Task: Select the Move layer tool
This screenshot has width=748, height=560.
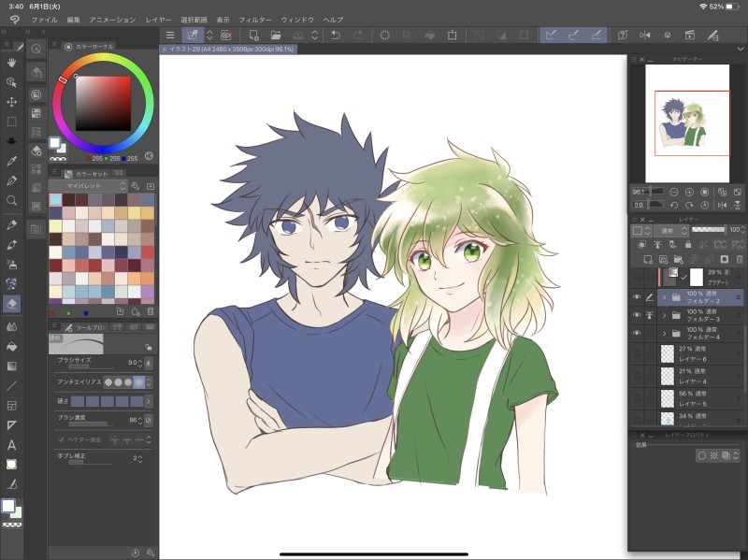Action: tap(11, 102)
